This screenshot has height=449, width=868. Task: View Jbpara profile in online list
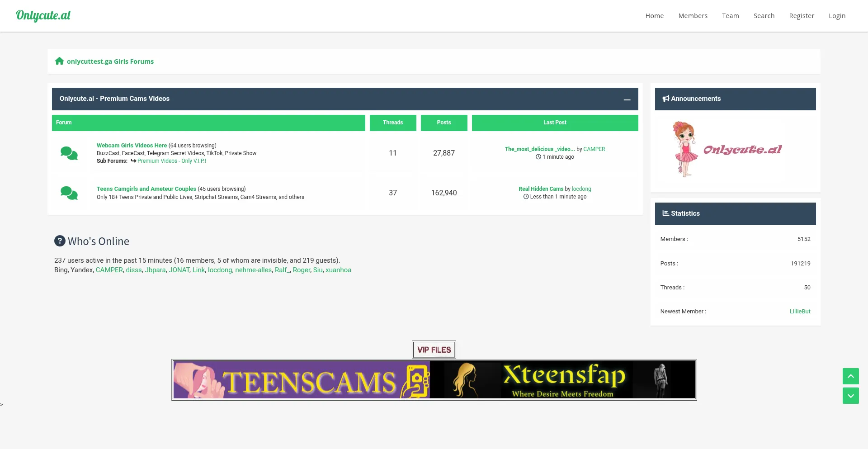[155, 270]
